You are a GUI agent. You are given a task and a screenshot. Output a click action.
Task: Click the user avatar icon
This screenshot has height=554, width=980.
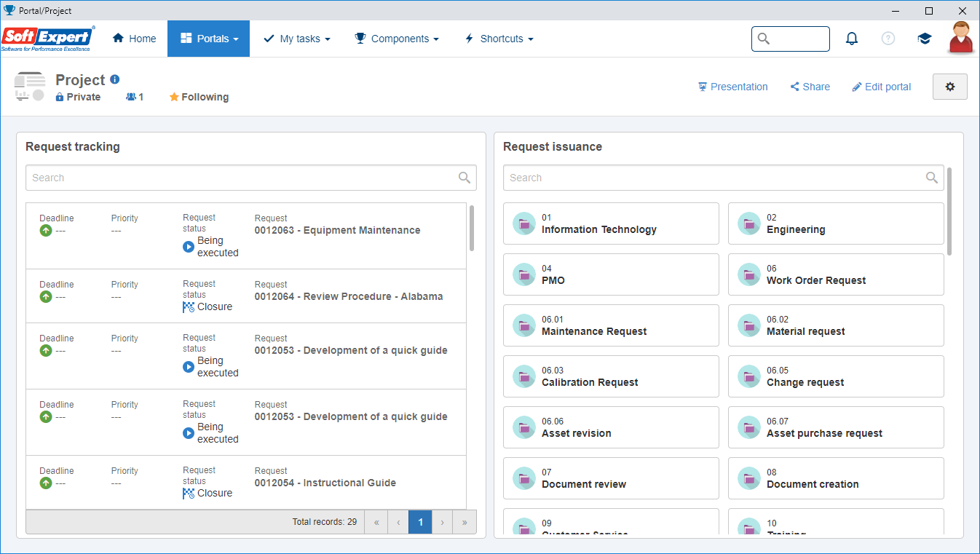961,37
